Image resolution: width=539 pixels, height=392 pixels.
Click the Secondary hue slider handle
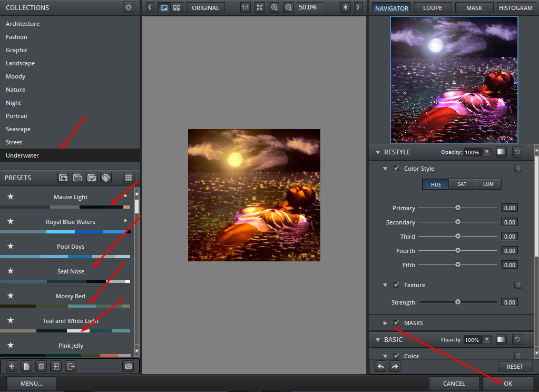(x=457, y=222)
